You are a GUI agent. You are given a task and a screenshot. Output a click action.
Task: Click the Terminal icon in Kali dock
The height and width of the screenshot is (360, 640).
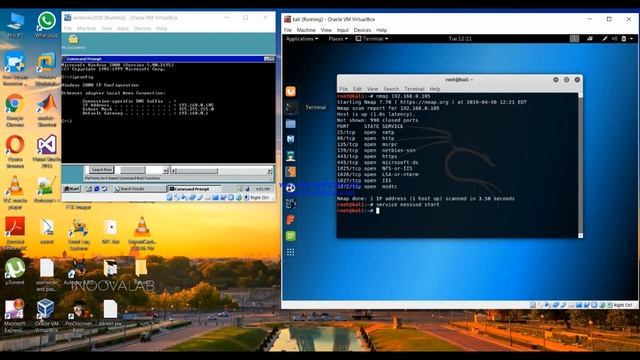tap(291, 107)
